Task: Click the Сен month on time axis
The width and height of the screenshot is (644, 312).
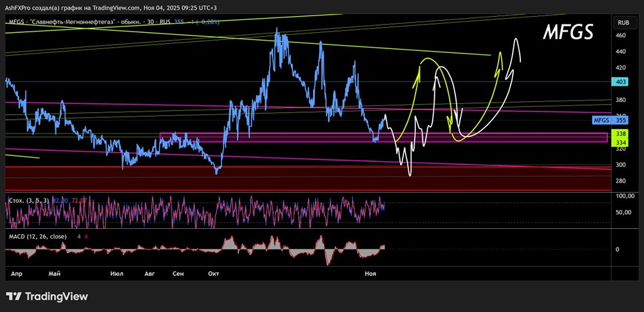Action: pos(178,273)
